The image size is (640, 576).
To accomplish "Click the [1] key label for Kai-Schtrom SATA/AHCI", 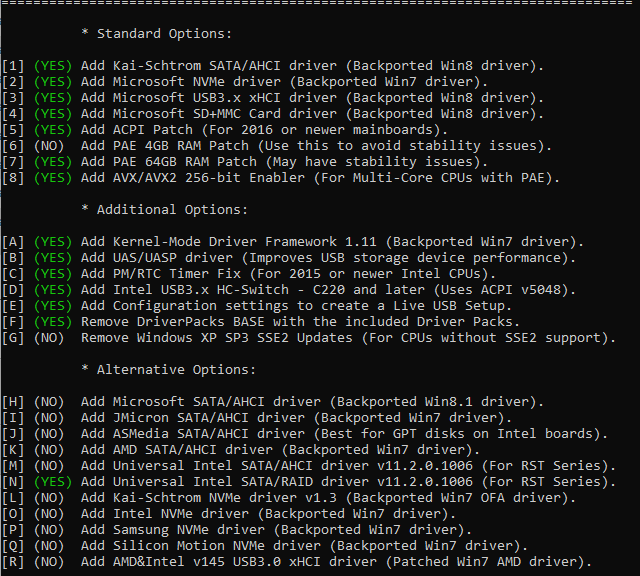I will click(13, 66).
